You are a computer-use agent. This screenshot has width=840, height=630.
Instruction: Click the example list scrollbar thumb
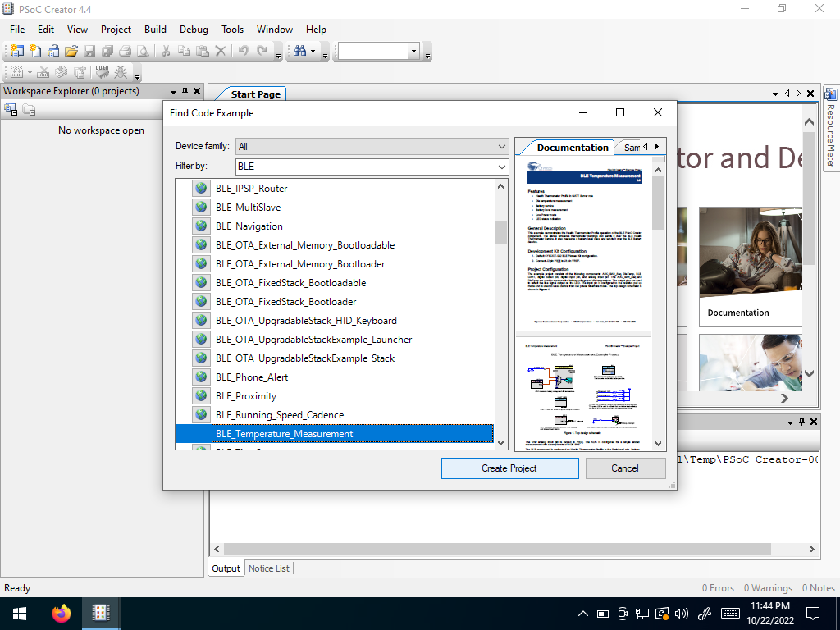(501, 232)
